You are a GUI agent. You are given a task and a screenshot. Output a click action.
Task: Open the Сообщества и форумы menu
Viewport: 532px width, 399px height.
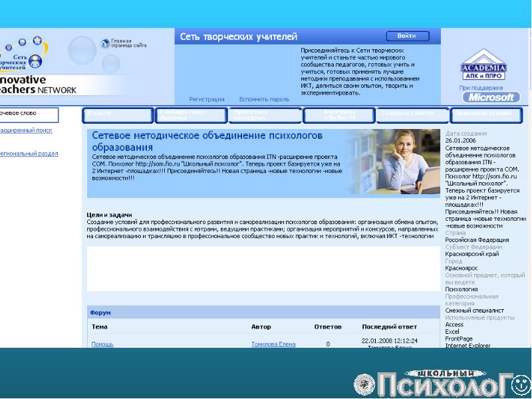pos(191,114)
